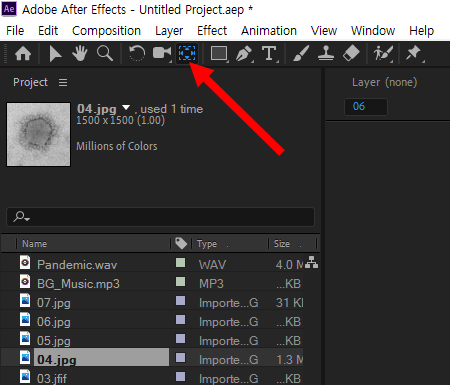This screenshot has width=450, height=385.
Task: Click the 07.jpg image file icon
Action: coord(25,300)
